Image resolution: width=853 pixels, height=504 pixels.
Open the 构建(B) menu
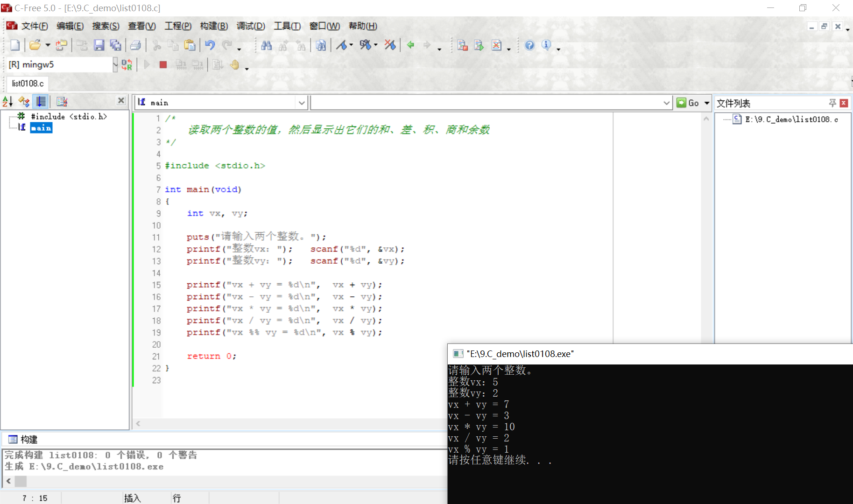tap(214, 26)
